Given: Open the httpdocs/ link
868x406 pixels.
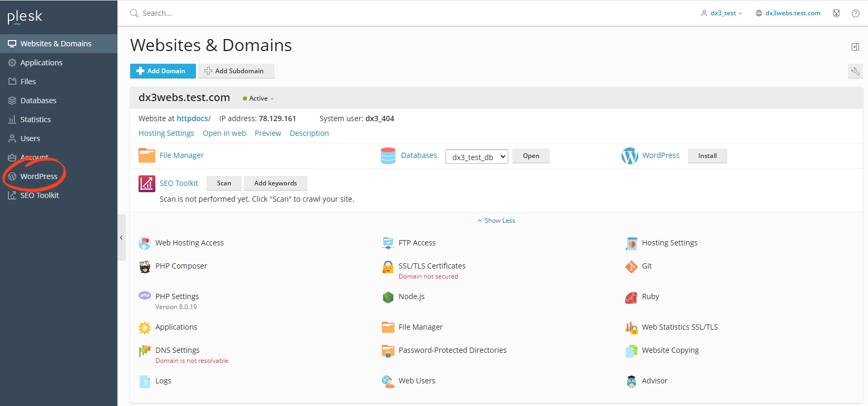Looking at the screenshot, I should [193, 118].
